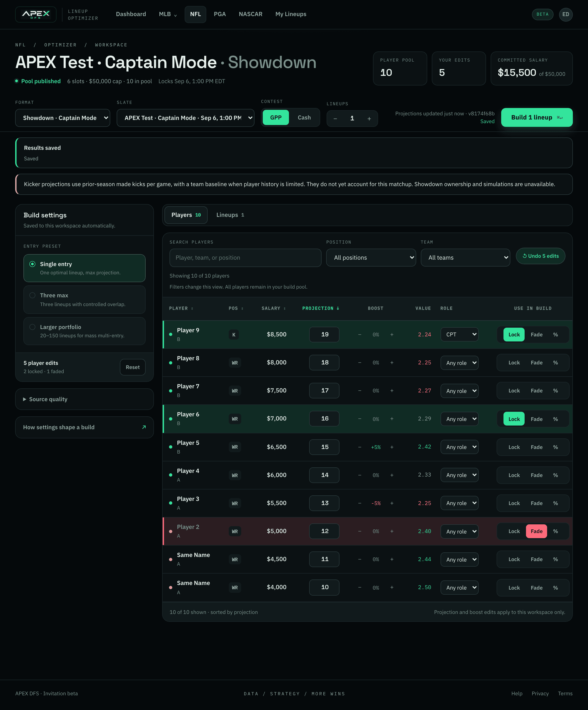Open exposure % for Player 8
Screen dimensions: 588x710
555,362
